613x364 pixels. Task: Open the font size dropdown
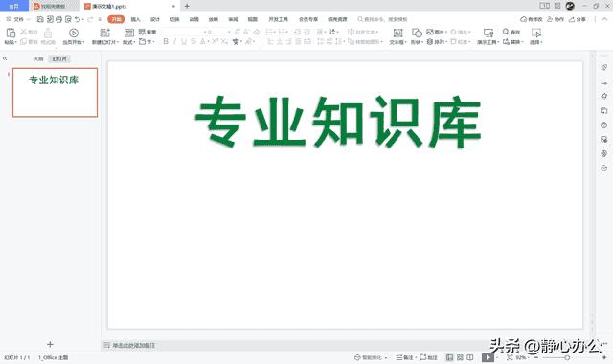click(x=229, y=32)
